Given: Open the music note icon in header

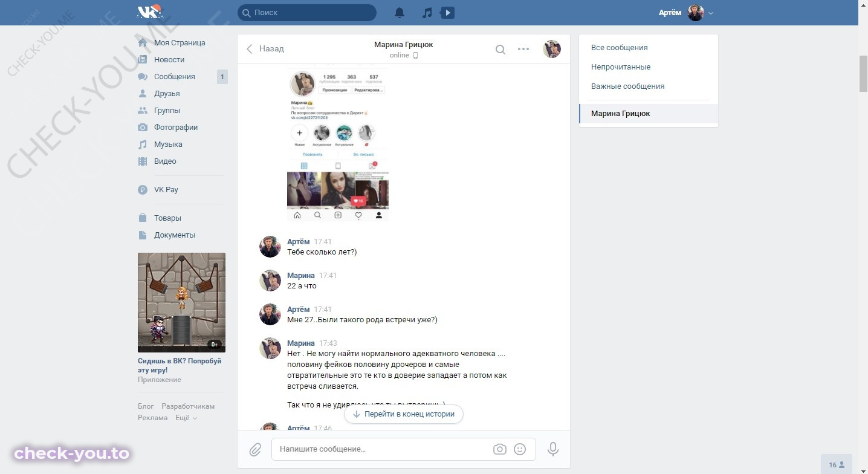Looking at the screenshot, I should coord(427,12).
